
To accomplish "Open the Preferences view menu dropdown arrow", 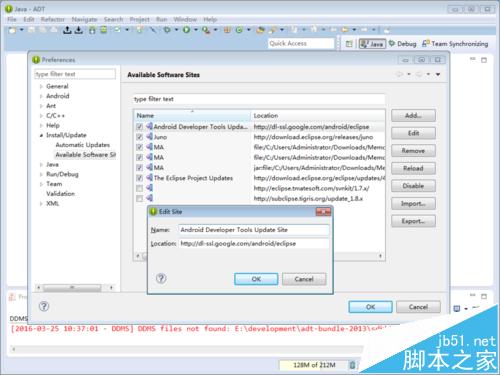I will (x=438, y=74).
